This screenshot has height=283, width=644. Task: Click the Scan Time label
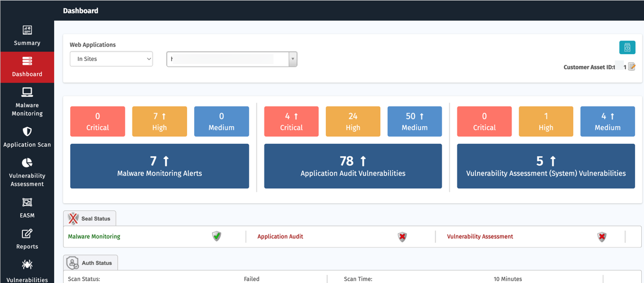(x=358, y=279)
